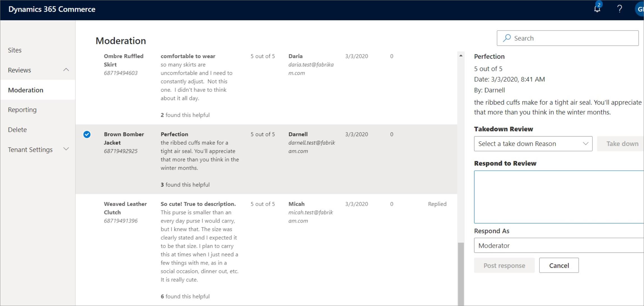Click reviewer email daria.test@fabrikam.com
Viewport: 644px width, 306px height.
pos(311,69)
